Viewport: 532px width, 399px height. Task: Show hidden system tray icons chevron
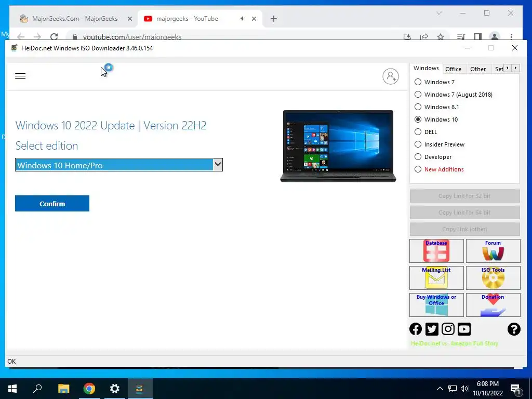tap(440, 389)
